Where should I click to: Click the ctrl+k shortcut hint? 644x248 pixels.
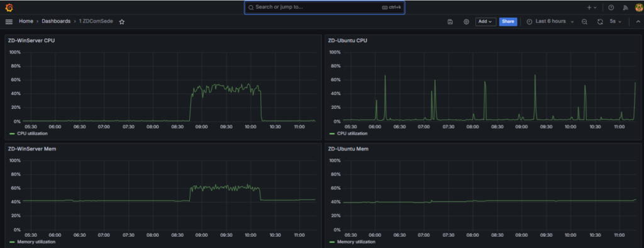coord(391,8)
